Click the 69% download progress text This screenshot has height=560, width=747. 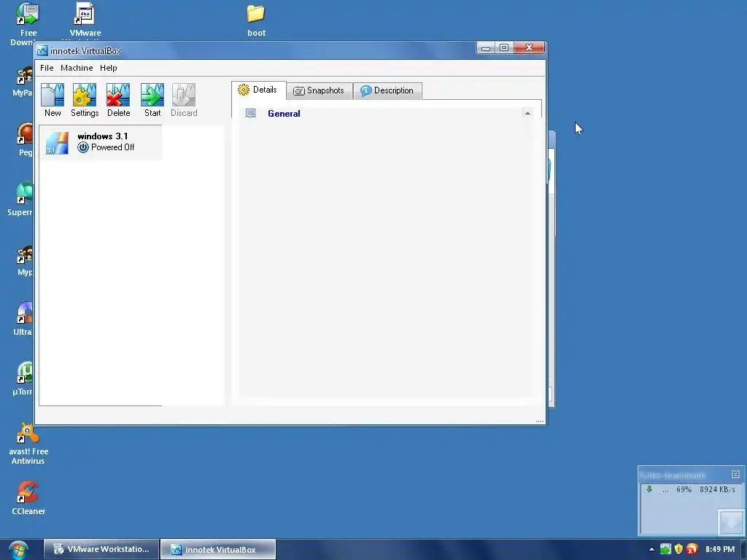coord(684,489)
